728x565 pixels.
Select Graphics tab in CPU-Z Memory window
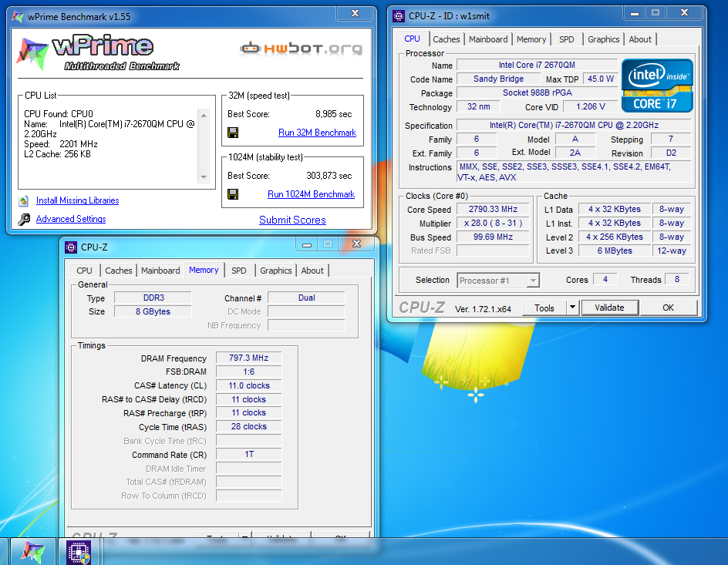point(276,271)
